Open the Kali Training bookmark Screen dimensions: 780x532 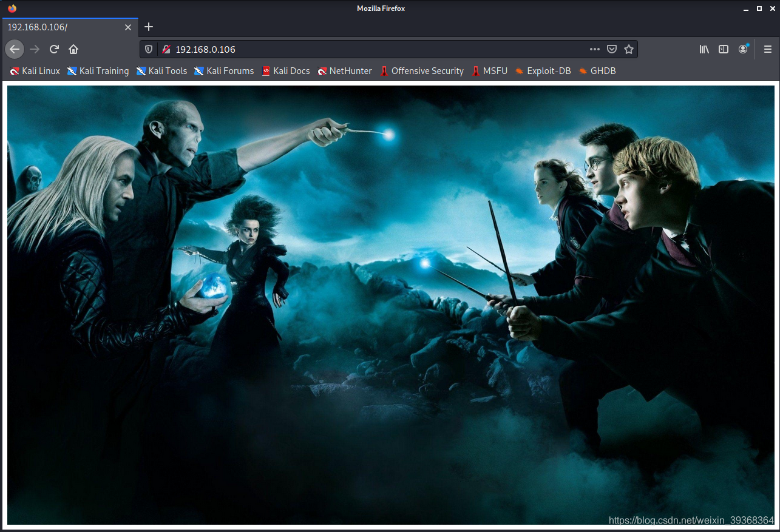pyautogui.click(x=98, y=71)
